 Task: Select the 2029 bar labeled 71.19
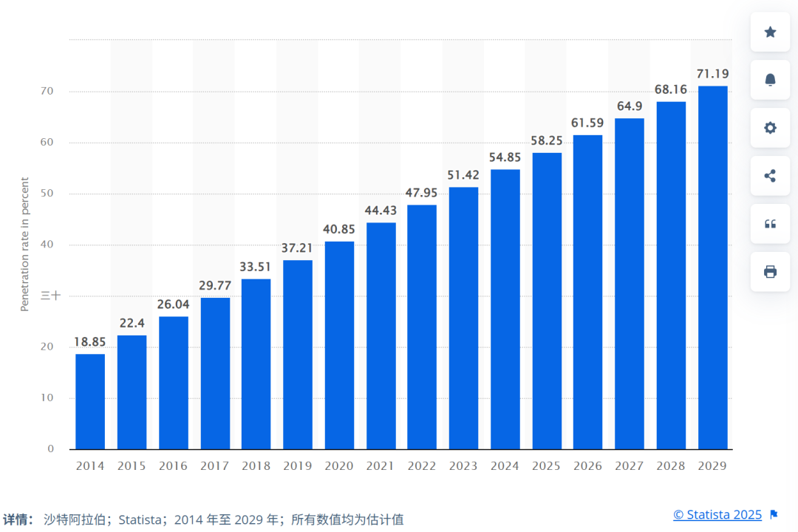(712, 267)
